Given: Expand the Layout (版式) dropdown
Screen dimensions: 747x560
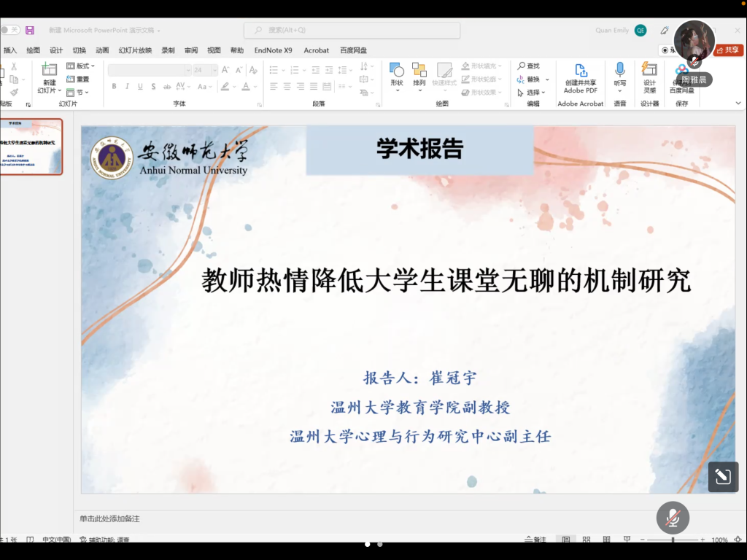Looking at the screenshot, I should [x=82, y=66].
